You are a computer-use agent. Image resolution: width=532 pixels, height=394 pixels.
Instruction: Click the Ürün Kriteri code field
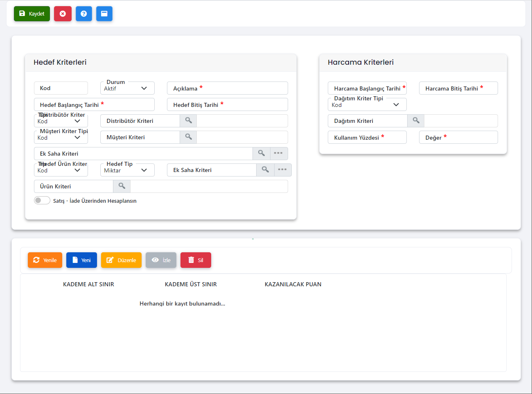point(74,186)
